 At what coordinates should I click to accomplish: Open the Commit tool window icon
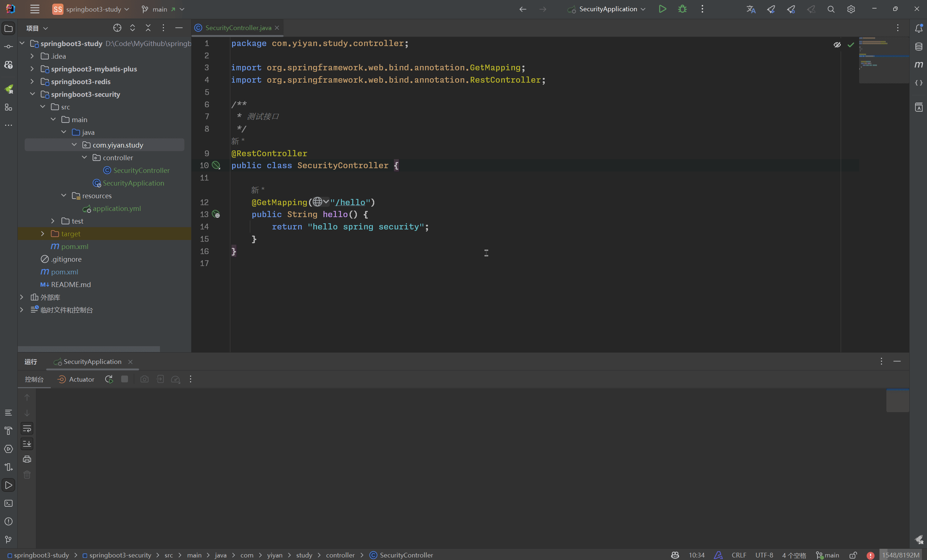coord(8,46)
